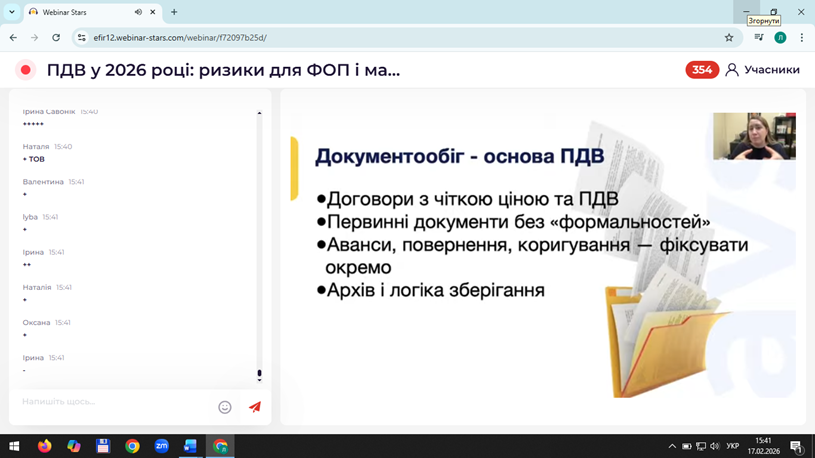Switch the УКР keyboard language indicator
This screenshot has width=815, height=458.
(x=733, y=446)
